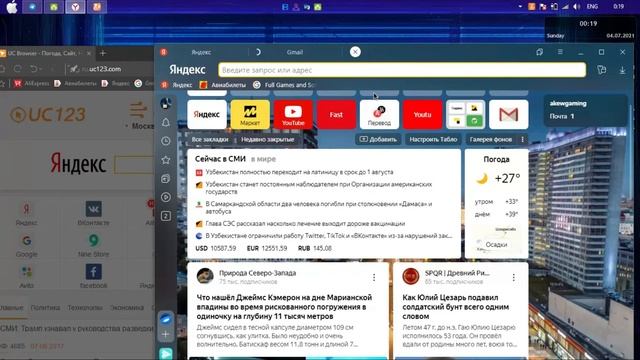The width and height of the screenshot is (640, 360).
Task: Click ВКонтакте shortcut in UC Browser
Action: [x=93, y=213]
